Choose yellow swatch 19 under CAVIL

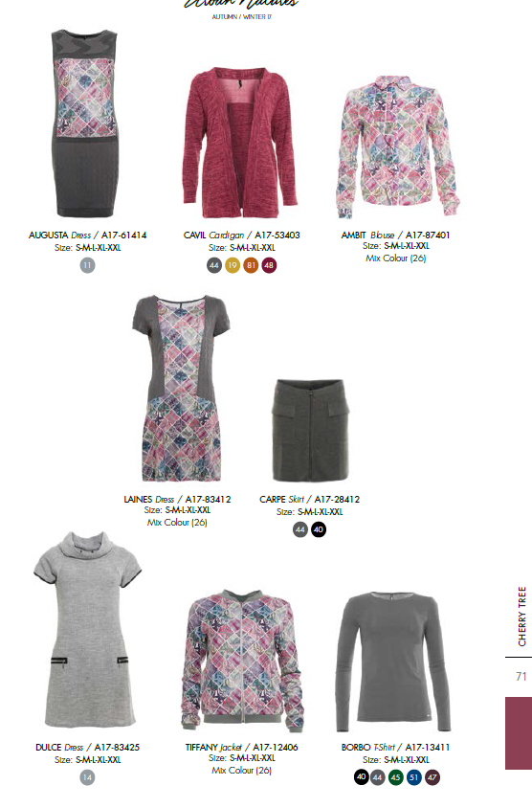click(x=233, y=265)
